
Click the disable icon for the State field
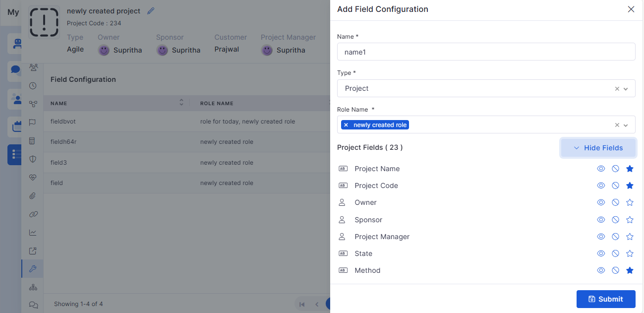[615, 253]
